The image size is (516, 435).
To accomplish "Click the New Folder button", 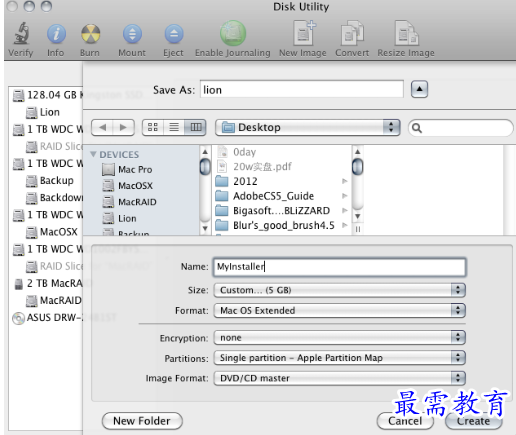I will coord(142,421).
